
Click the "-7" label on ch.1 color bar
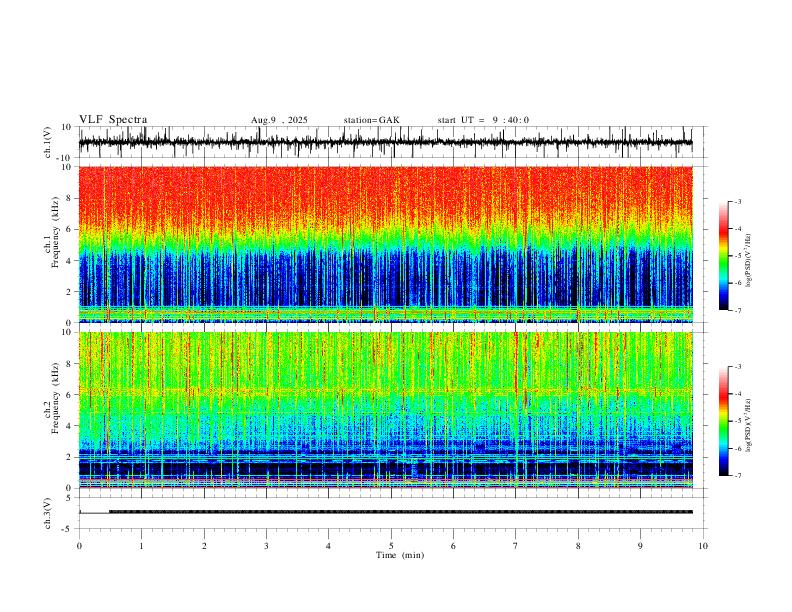click(737, 311)
